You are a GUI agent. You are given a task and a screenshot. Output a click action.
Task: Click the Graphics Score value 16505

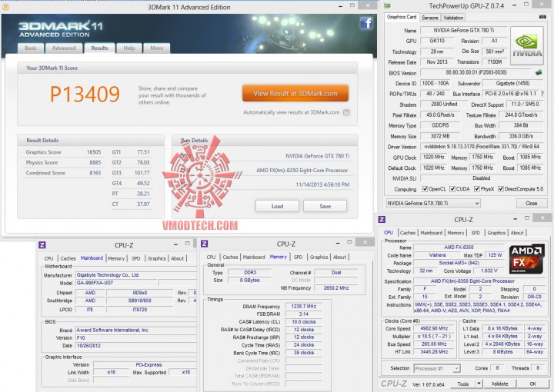click(x=94, y=152)
